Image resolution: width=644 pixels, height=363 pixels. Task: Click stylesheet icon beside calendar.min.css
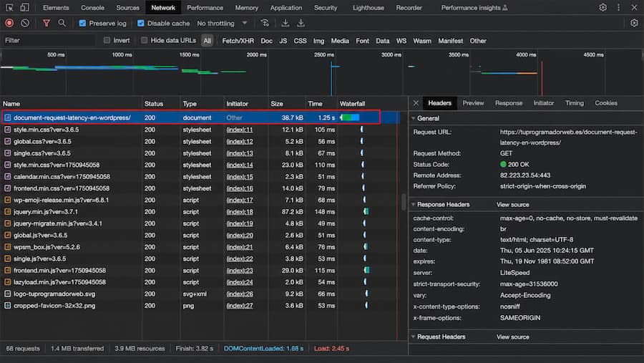pyautogui.click(x=7, y=176)
